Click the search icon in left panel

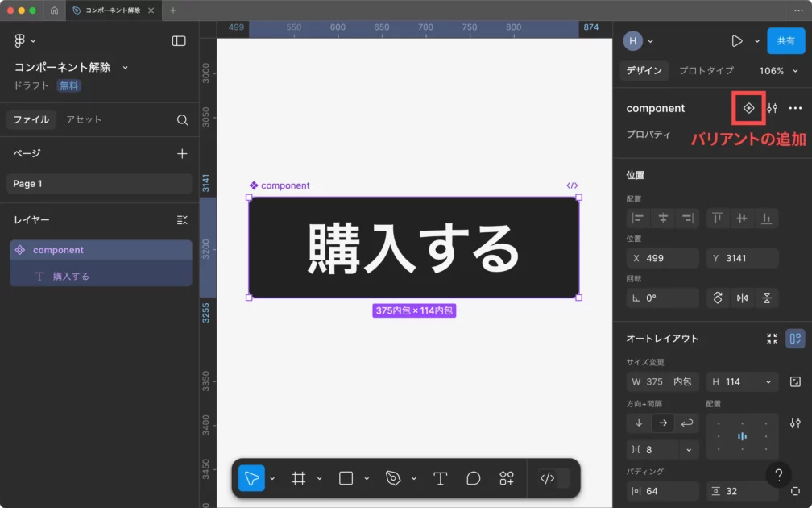(182, 120)
